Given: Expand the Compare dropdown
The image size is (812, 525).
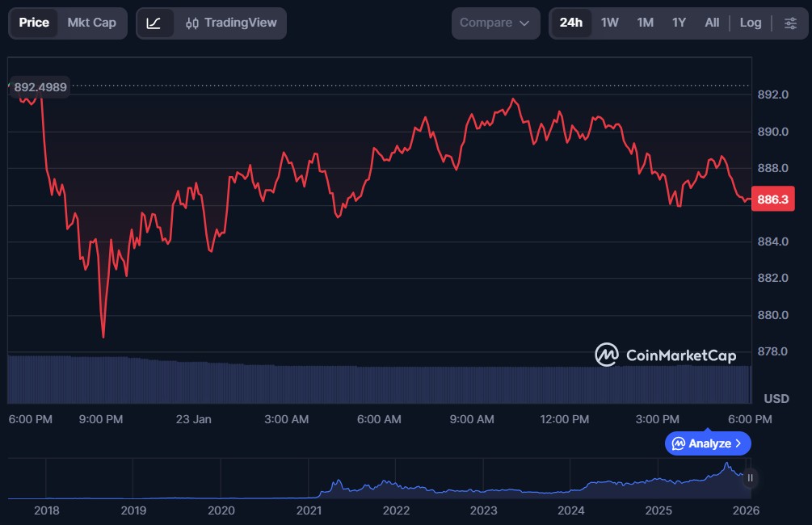Looking at the screenshot, I should pyautogui.click(x=495, y=23).
